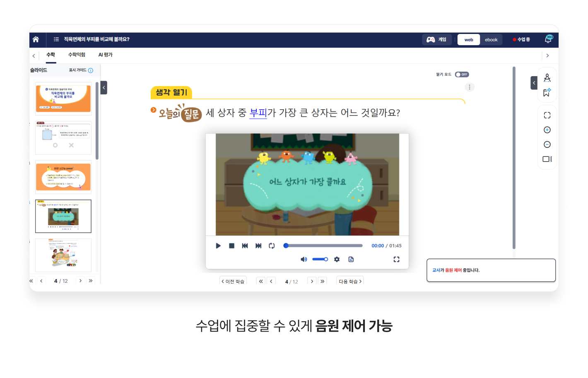The height and width of the screenshot is (378, 588).
Task: Open the video script document icon
Action: click(x=351, y=259)
